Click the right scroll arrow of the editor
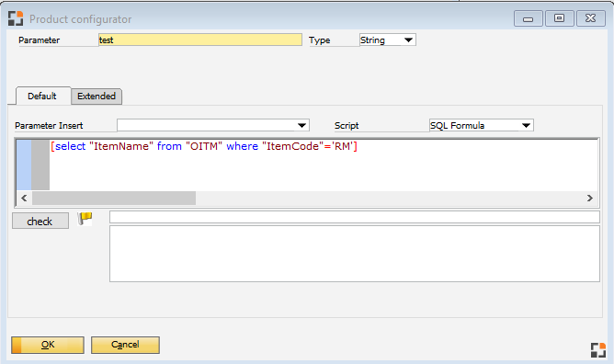 pos(590,198)
